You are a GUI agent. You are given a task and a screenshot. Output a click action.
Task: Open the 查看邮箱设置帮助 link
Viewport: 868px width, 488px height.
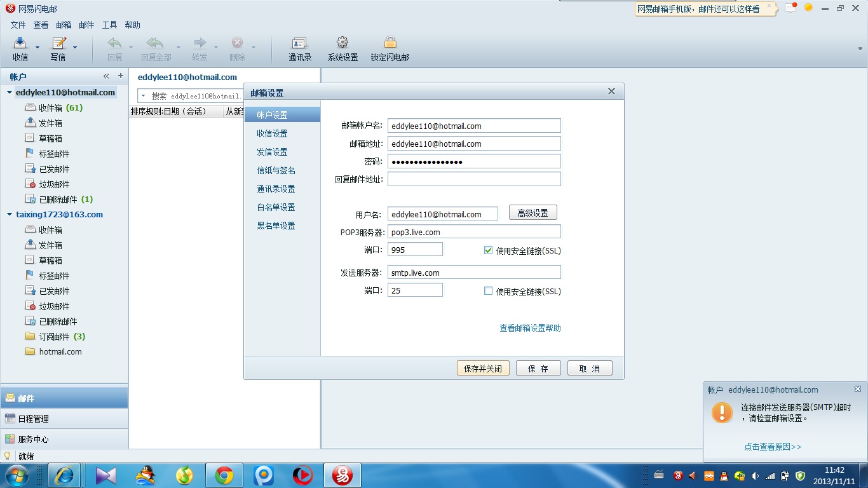point(530,328)
